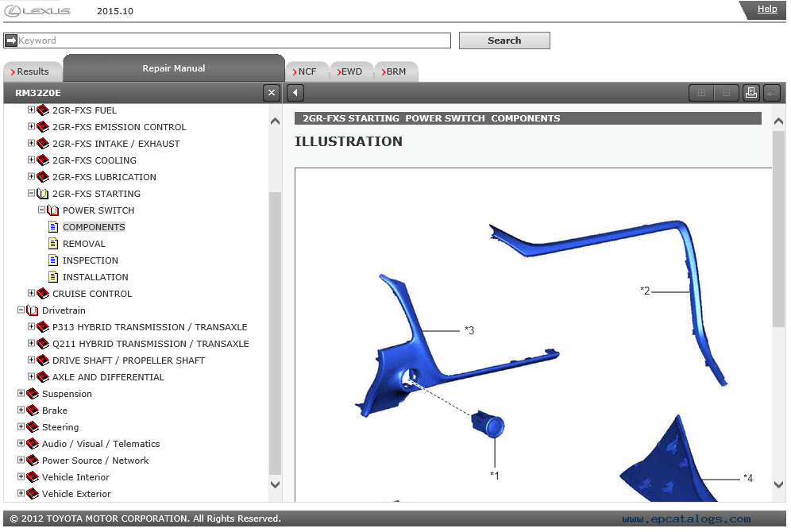Click the document icon beside REMOVAL
791x532 pixels.
(x=53, y=244)
